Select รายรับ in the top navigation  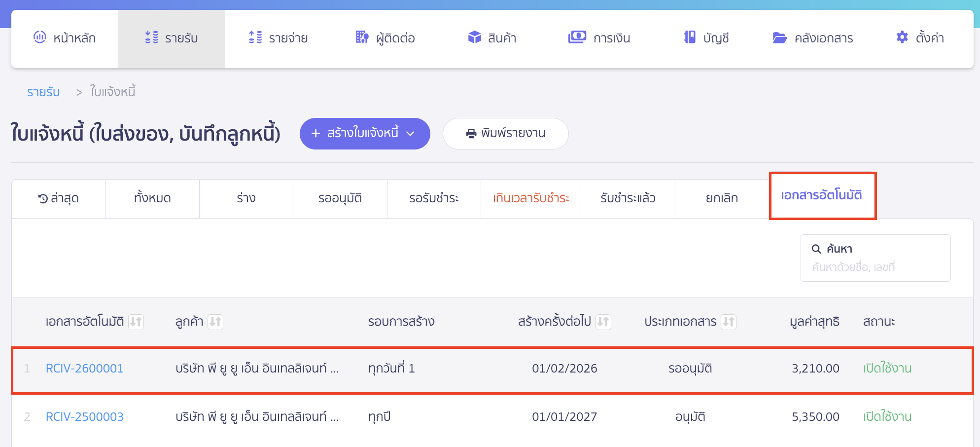(172, 37)
